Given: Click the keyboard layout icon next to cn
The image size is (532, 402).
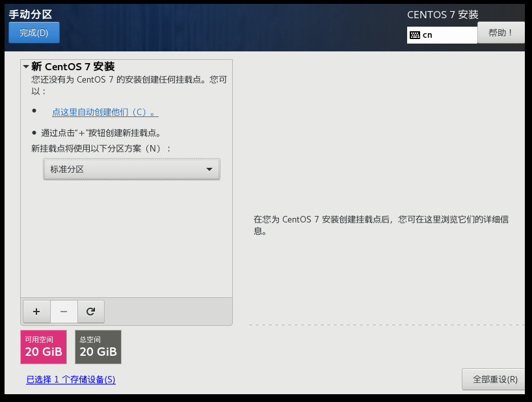Looking at the screenshot, I should pos(414,35).
